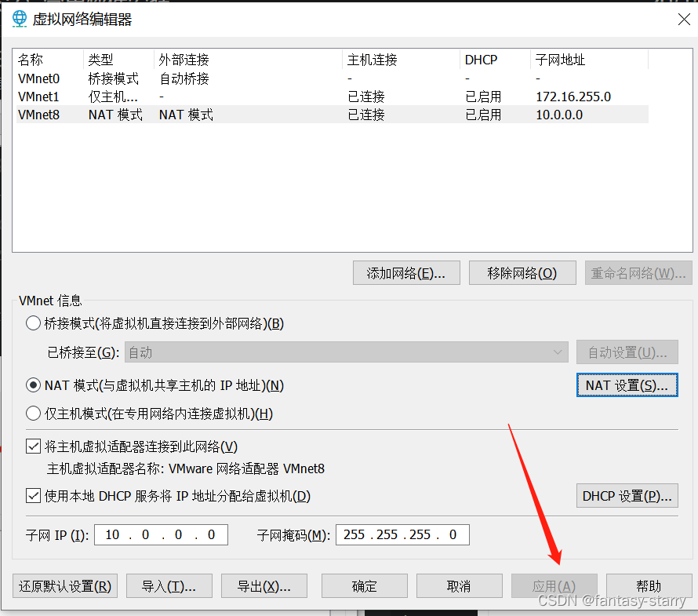Toggle 使用本地 DHCP 服务 checkbox

click(34, 496)
